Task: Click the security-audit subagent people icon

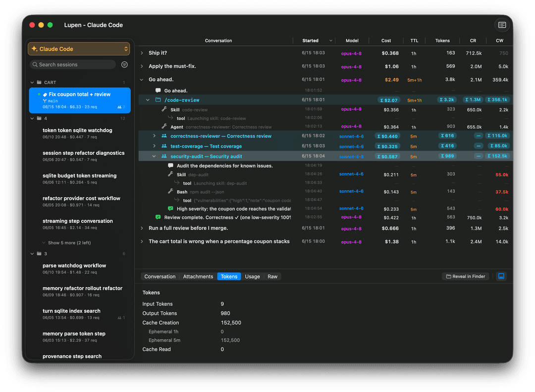Action: 164,156
